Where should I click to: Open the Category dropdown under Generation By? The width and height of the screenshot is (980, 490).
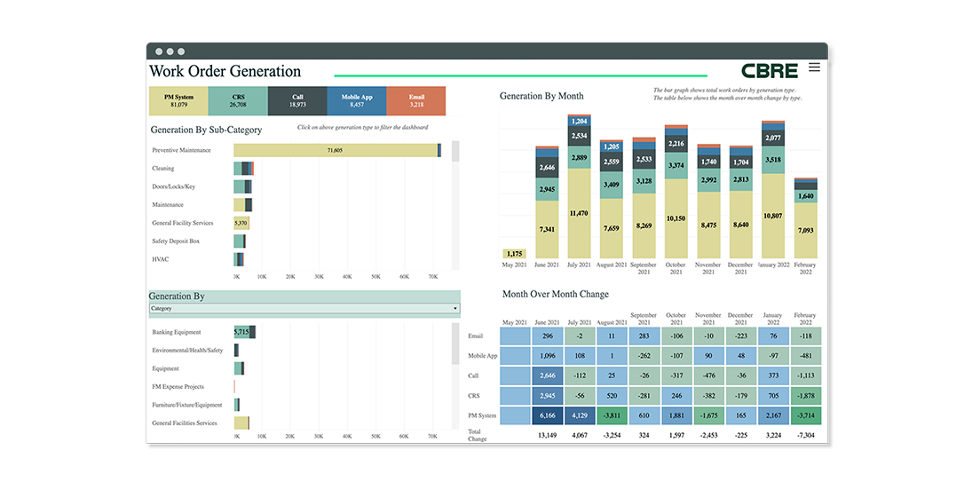pos(302,309)
